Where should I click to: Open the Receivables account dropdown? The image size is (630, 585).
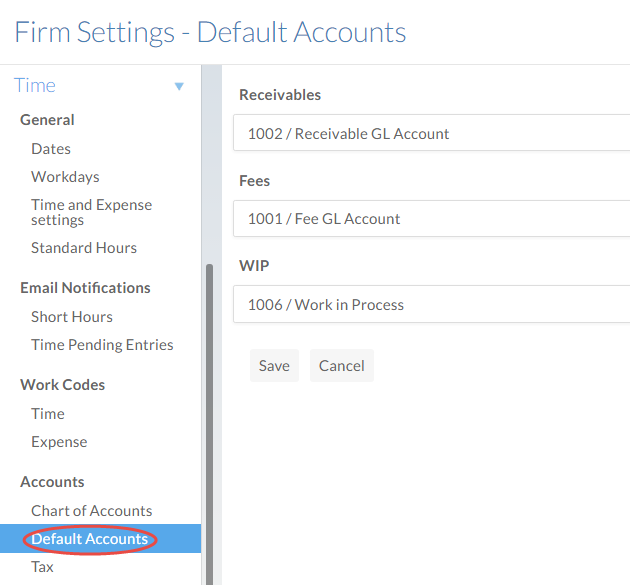[431, 133]
